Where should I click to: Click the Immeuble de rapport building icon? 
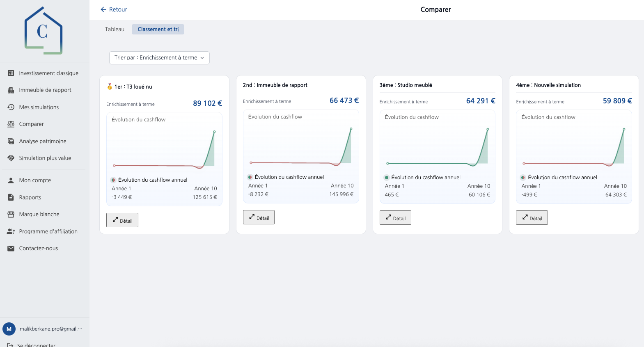point(11,90)
